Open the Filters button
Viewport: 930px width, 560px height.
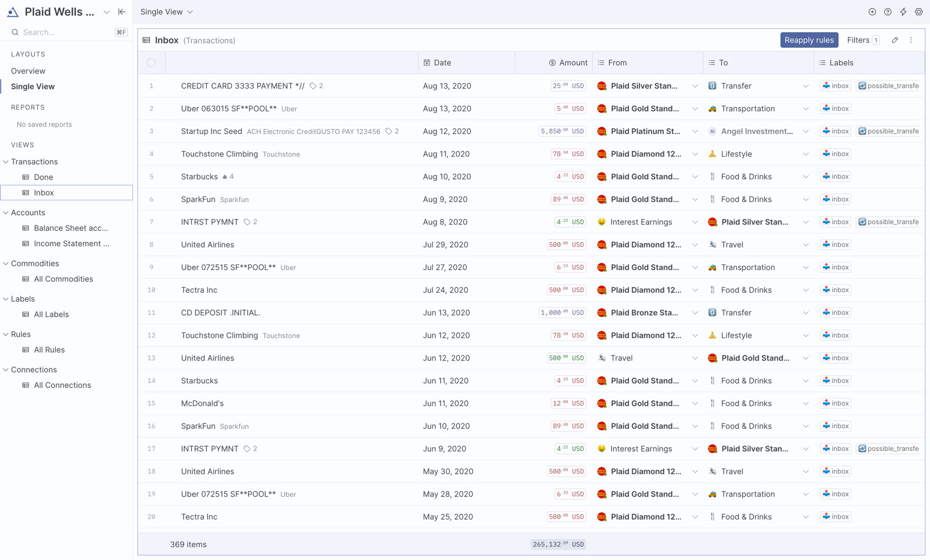point(863,40)
